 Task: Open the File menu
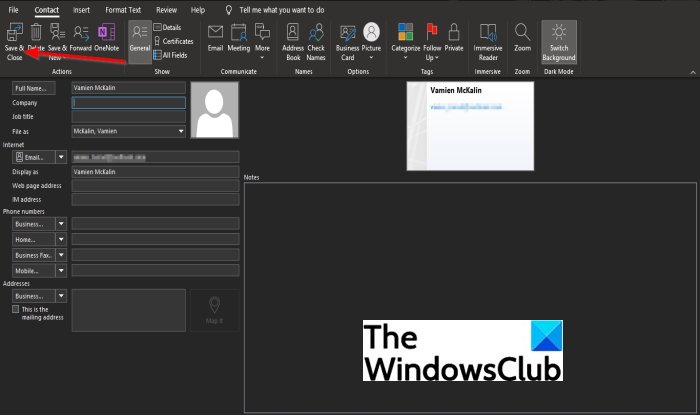tap(13, 10)
